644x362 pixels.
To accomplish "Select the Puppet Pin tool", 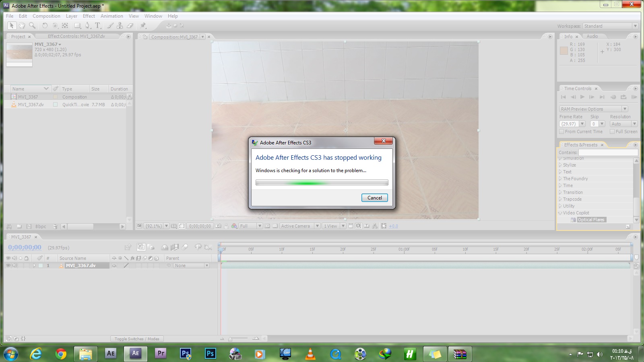I will coord(143,25).
